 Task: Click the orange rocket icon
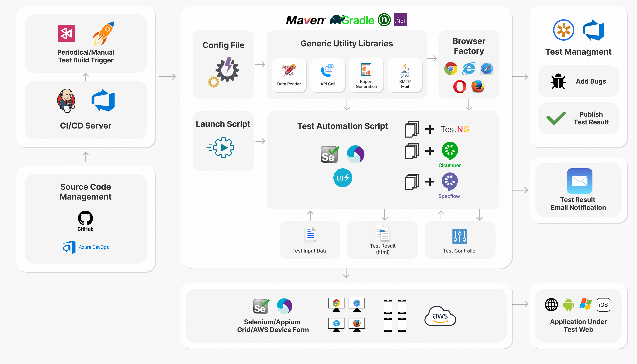tap(103, 33)
